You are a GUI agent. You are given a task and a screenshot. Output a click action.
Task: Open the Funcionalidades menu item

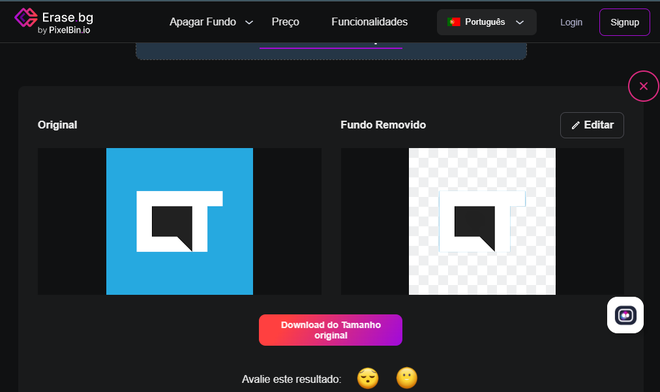369,22
